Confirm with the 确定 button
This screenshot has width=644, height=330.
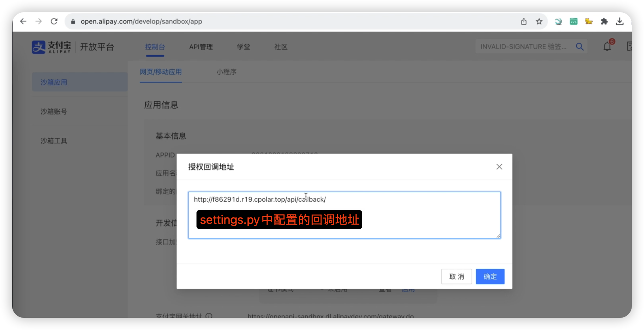tap(490, 276)
